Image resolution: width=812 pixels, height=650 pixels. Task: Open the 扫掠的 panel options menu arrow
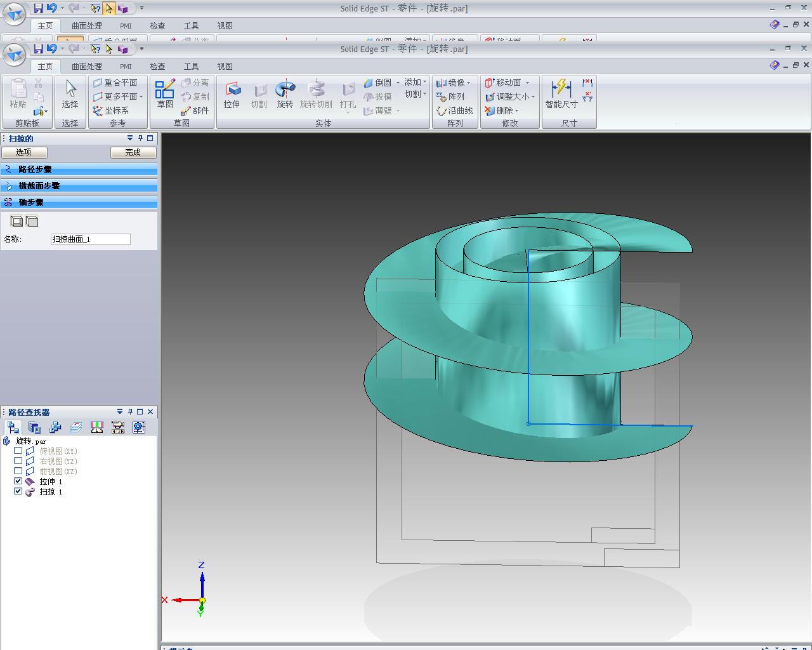pos(130,138)
